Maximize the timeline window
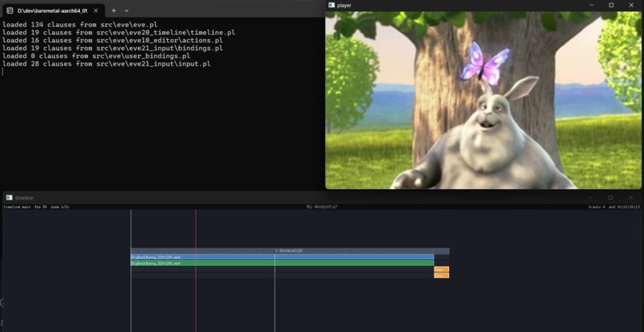644x332 pixels. 610,197
